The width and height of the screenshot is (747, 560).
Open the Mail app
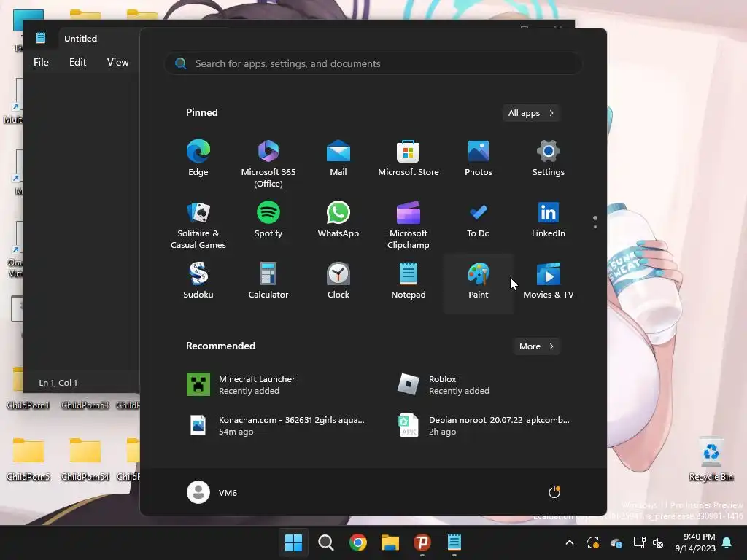point(338,158)
